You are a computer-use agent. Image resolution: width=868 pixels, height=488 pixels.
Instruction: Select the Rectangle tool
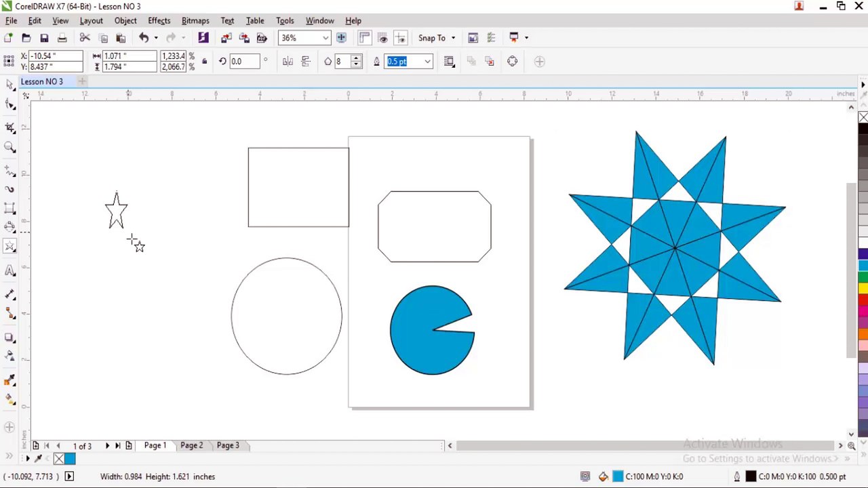pyautogui.click(x=9, y=208)
